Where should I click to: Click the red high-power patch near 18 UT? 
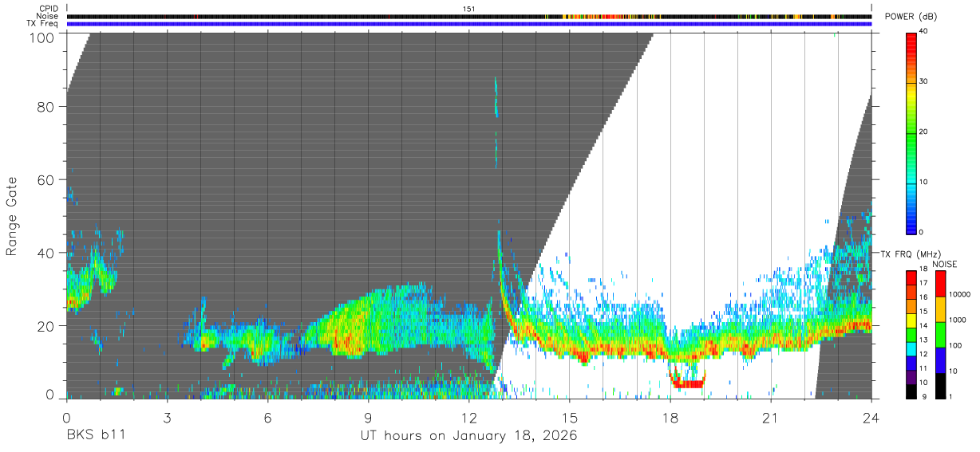[x=687, y=383]
